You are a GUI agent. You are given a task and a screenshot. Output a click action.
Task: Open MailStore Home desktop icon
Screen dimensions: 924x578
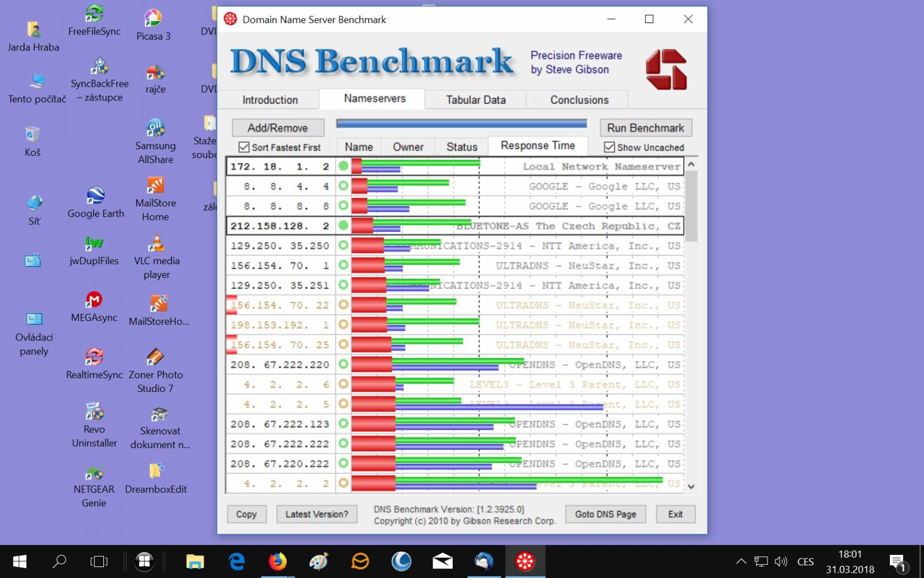(x=155, y=200)
